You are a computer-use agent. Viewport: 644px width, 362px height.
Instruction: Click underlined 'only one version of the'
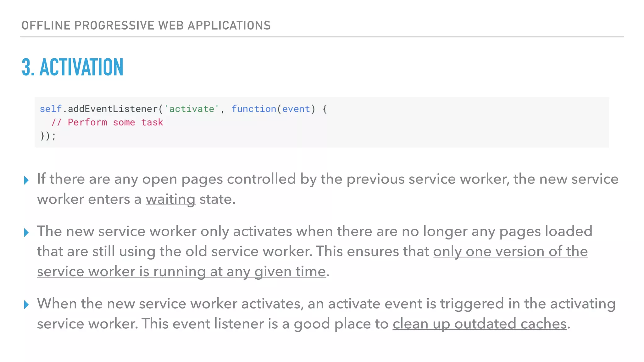(510, 251)
